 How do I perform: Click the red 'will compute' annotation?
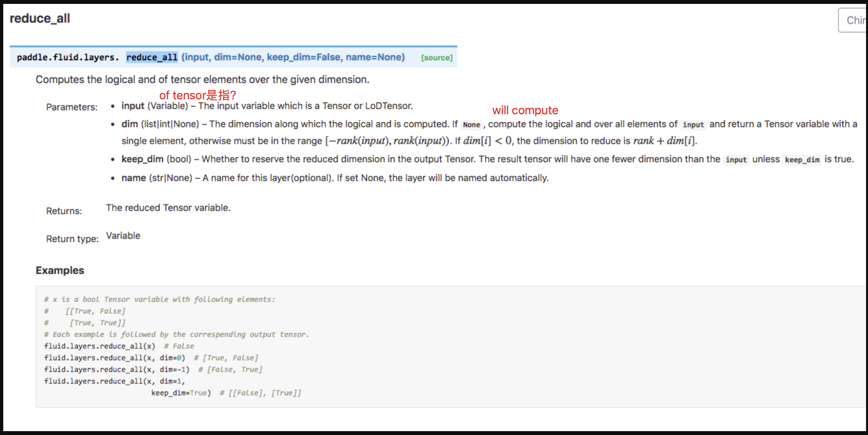525,110
